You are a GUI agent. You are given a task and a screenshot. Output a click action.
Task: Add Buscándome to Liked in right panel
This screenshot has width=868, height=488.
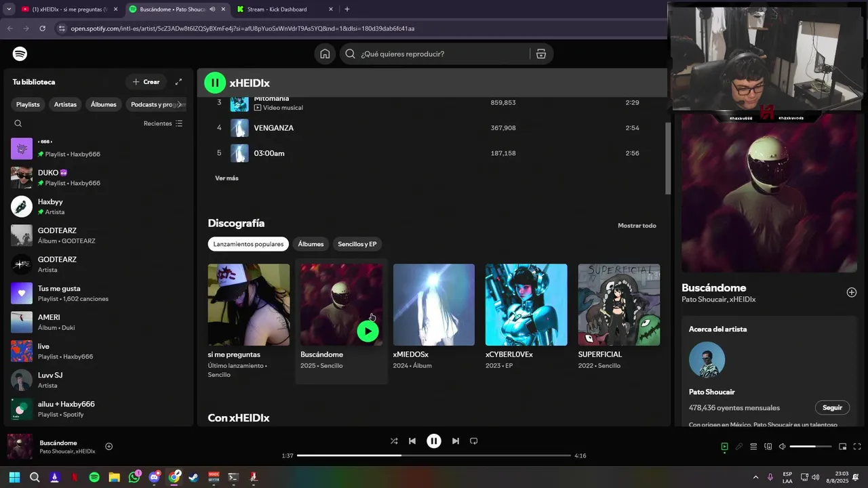coord(852,292)
